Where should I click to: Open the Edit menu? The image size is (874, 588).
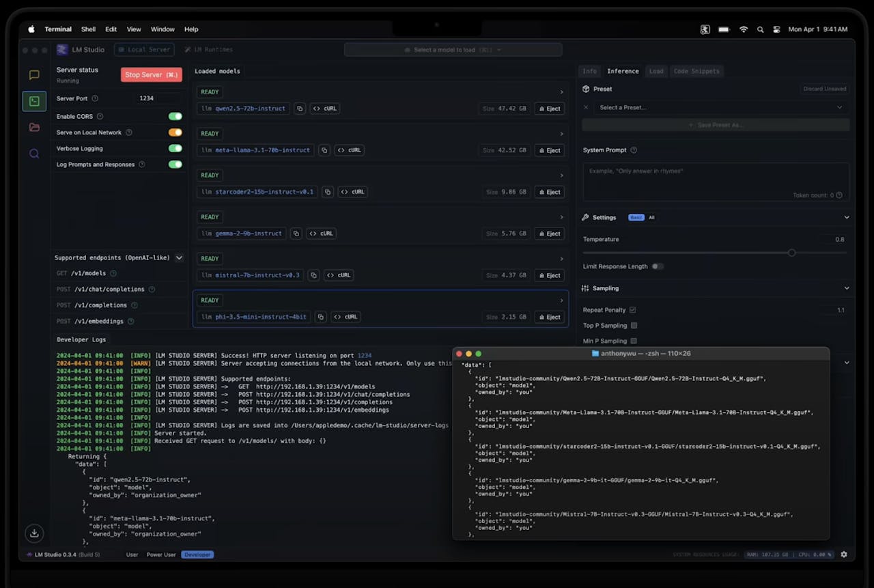[111, 29]
